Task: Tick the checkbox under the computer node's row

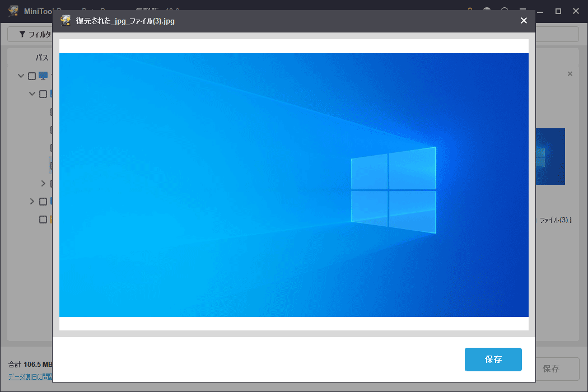Action: coord(43,94)
